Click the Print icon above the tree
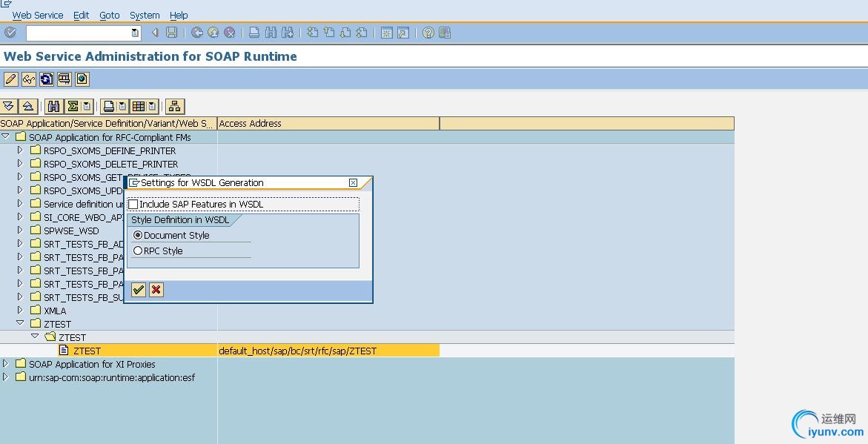Image resolution: width=868 pixels, height=444 pixels. pos(108,106)
